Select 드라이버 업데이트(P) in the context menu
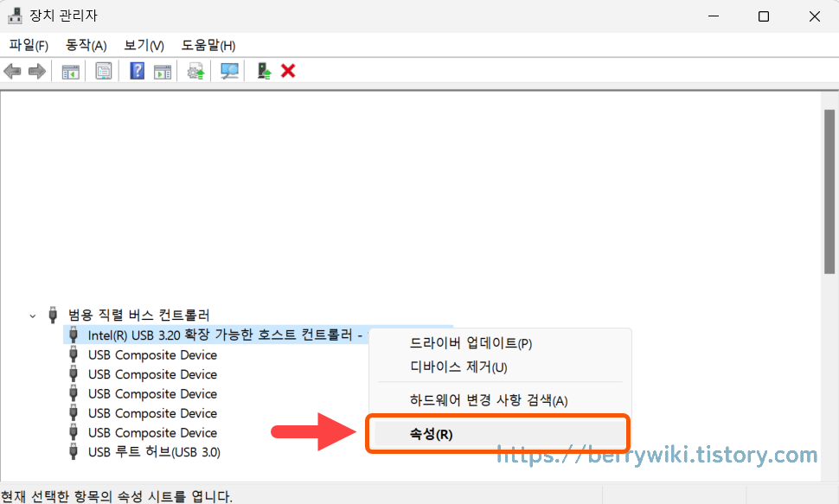The image size is (839, 504). (x=473, y=342)
